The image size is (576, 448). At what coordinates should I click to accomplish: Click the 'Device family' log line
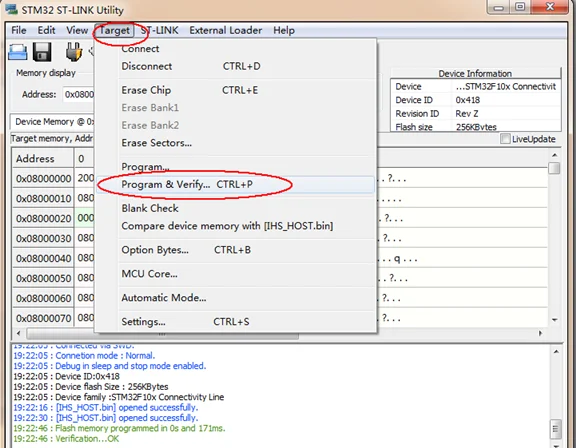(118, 397)
